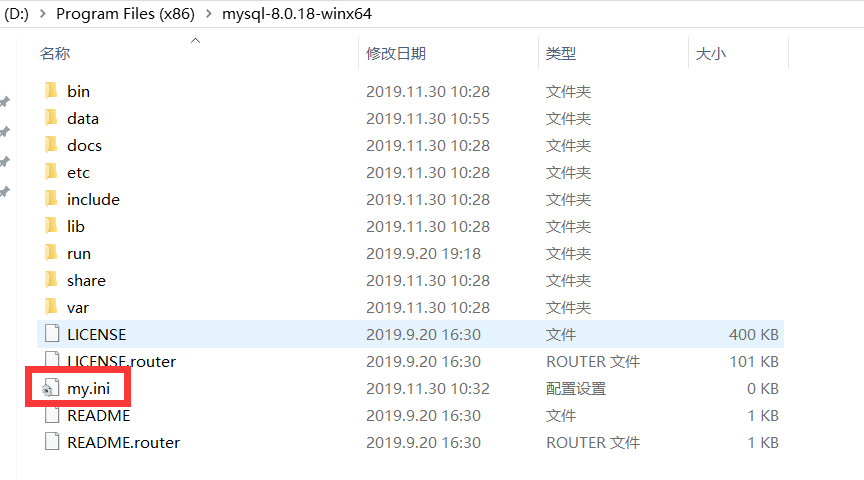Image resolution: width=864 pixels, height=480 pixels.
Task: Click the include folder icon
Action: click(51, 198)
